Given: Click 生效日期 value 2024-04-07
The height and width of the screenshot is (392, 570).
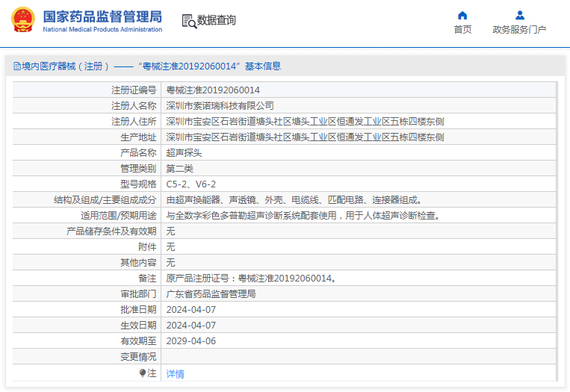Looking at the screenshot, I should [190, 325].
